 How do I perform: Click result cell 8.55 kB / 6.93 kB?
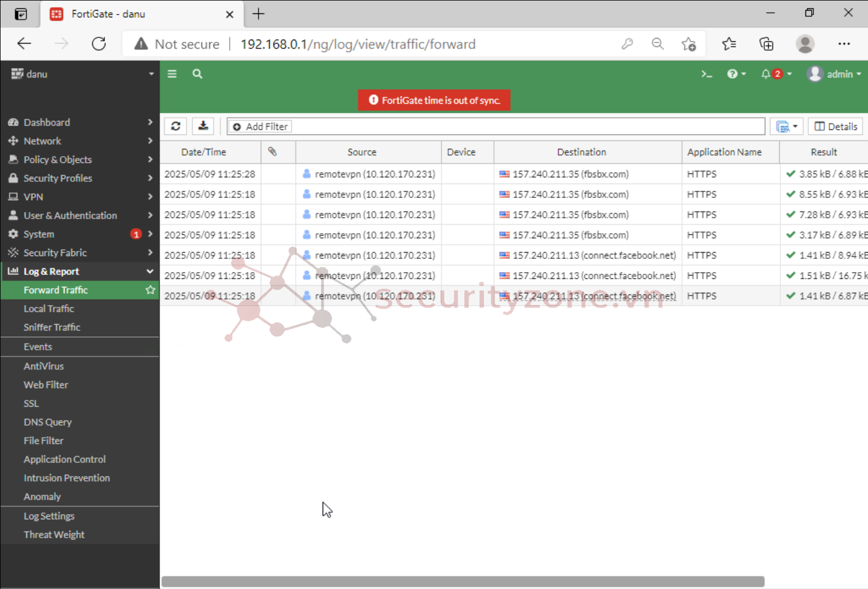824,194
